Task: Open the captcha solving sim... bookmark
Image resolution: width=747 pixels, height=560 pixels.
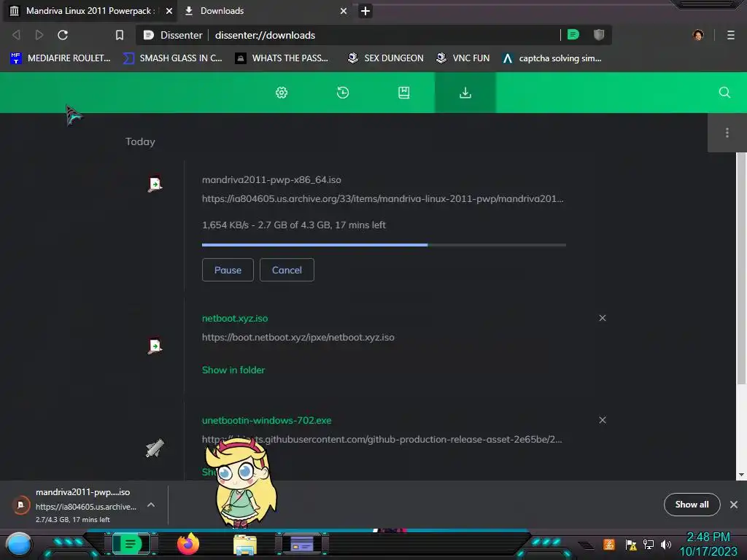Action: click(x=552, y=58)
